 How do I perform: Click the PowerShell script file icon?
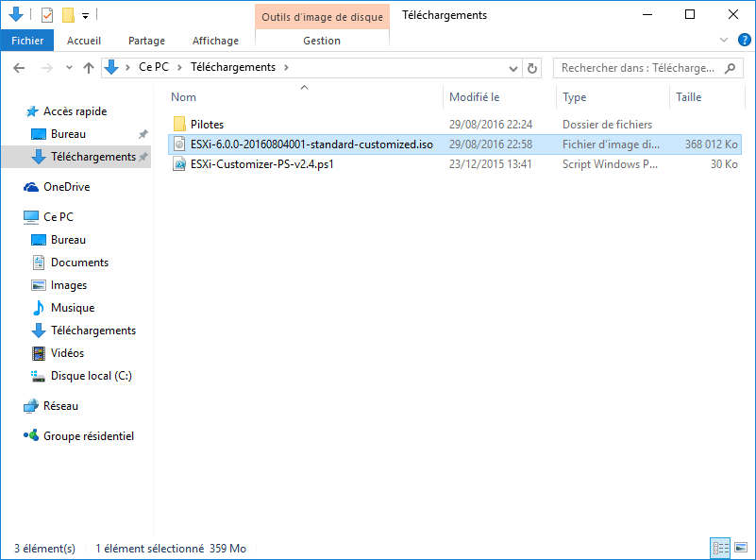tap(179, 164)
